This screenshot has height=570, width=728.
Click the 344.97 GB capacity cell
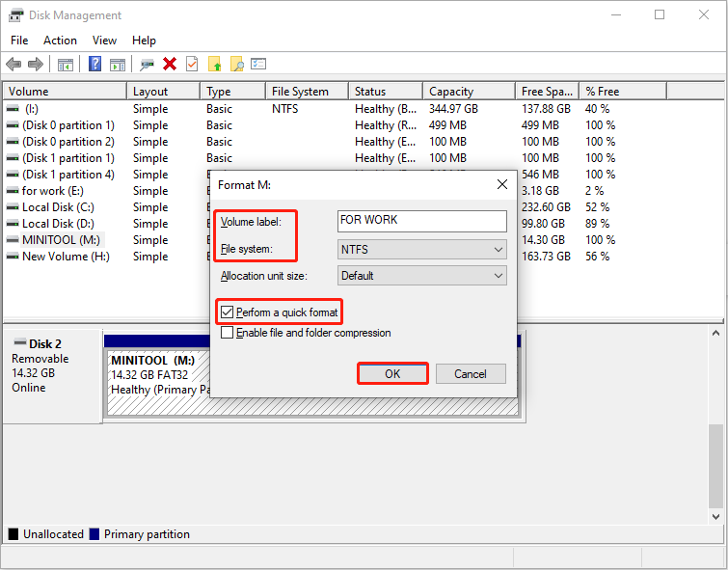tap(453, 109)
